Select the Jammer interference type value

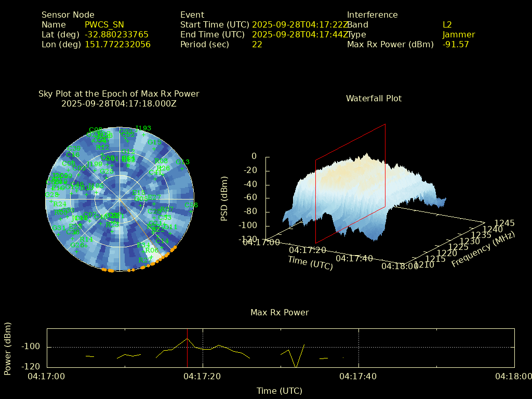458,35
